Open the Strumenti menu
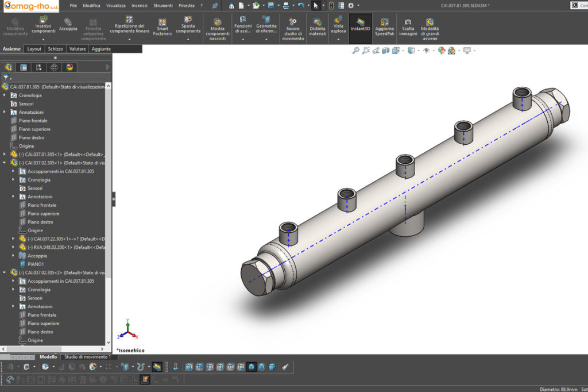Viewport: 588px width, 392px height. pos(163,6)
